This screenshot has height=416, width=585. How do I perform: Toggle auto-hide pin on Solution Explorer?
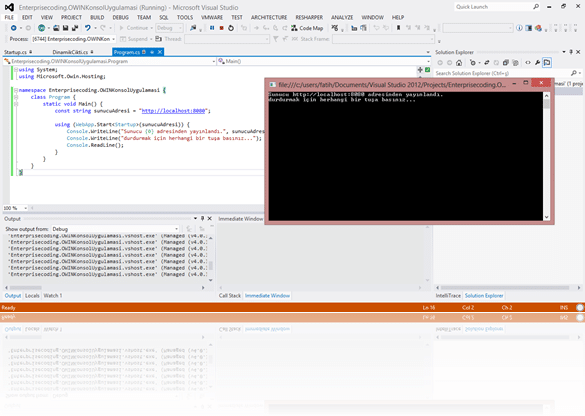coord(571,52)
